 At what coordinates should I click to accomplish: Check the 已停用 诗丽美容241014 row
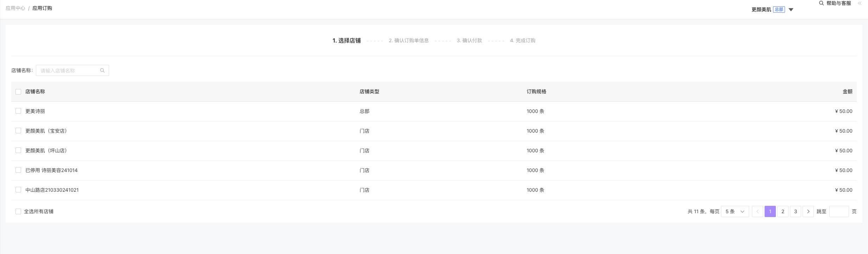point(18,170)
